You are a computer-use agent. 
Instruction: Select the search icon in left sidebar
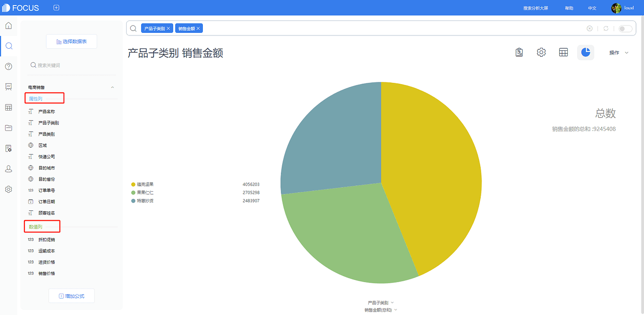pos(9,46)
